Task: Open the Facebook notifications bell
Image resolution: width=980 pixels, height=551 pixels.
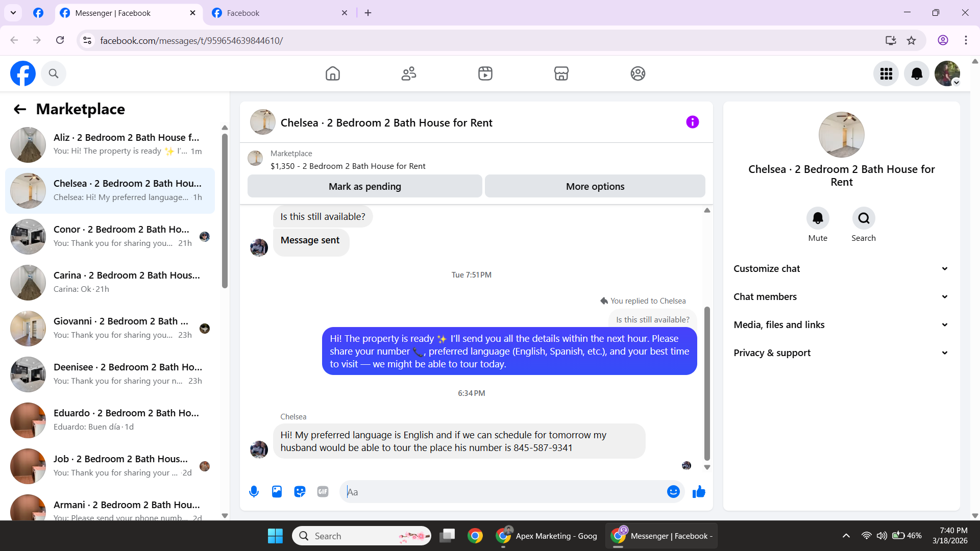Action: point(916,73)
